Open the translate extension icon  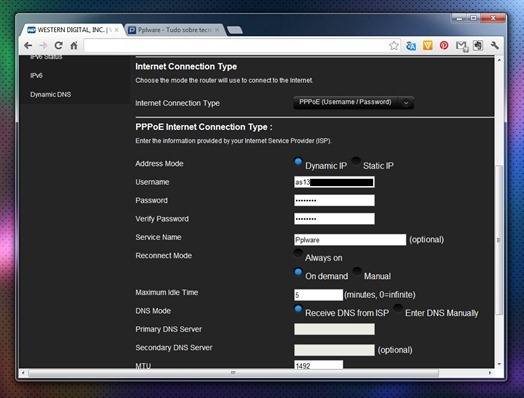[411, 46]
